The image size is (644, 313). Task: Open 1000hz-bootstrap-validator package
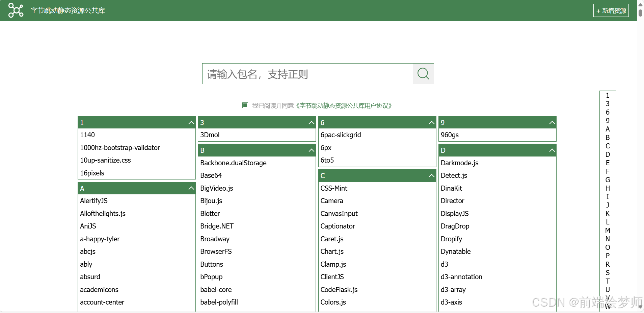(x=120, y=148)
